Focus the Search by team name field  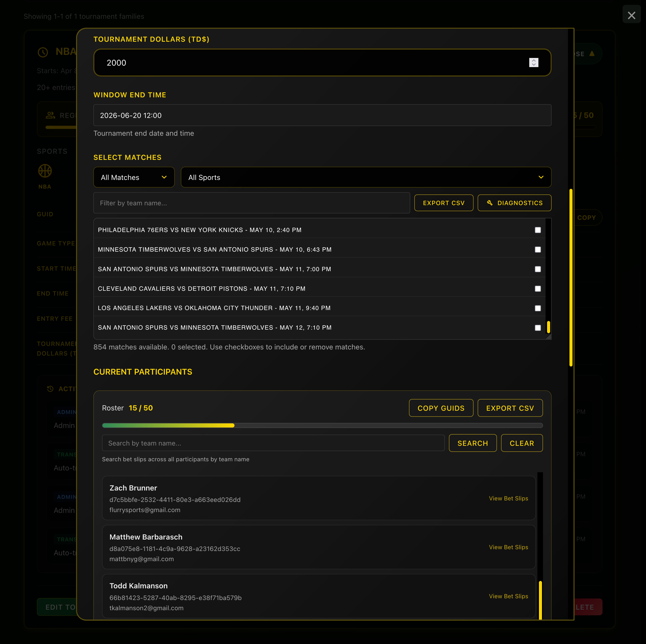pyautogui.click(x=273, y=443)
